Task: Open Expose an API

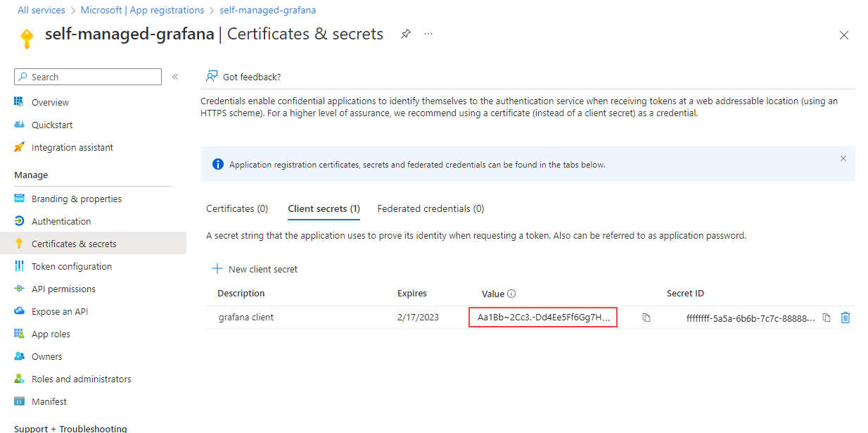Action: point(60,311)
